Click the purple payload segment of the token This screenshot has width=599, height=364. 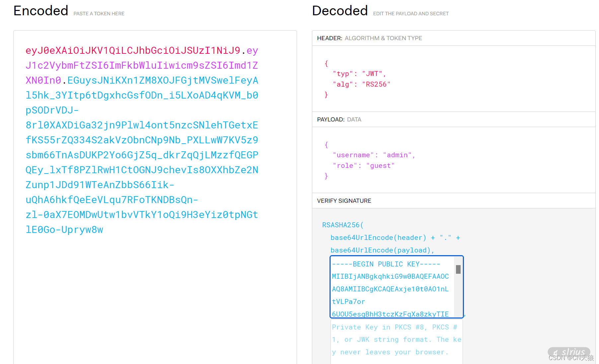point(142,65)
